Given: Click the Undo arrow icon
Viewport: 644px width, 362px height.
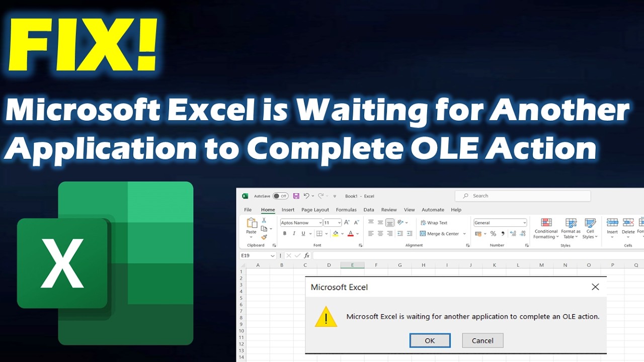Looking at the screenshot, I should tap(306, 196).
